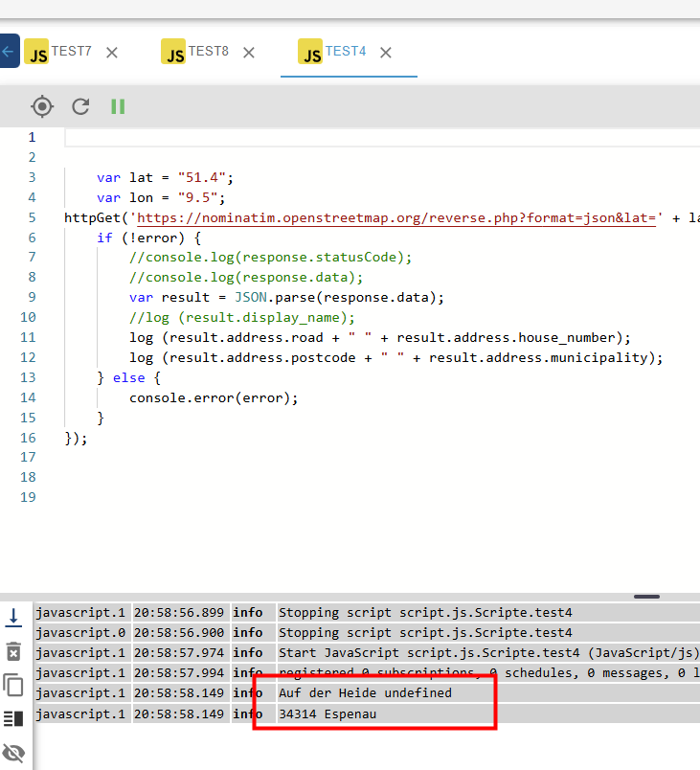
Task: Select the javascript.0 Stopping script log entry
Action: [x=367, y=632]
